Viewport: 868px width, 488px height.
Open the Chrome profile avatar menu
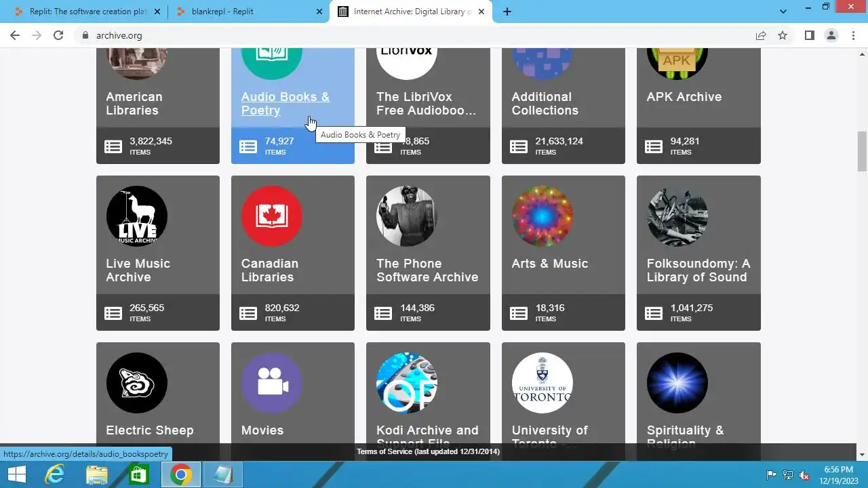click(x=831, y=35)
